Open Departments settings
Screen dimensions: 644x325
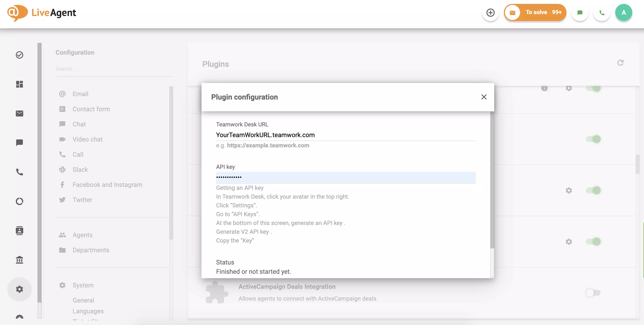pyautogui.click(x=91, y=250)
